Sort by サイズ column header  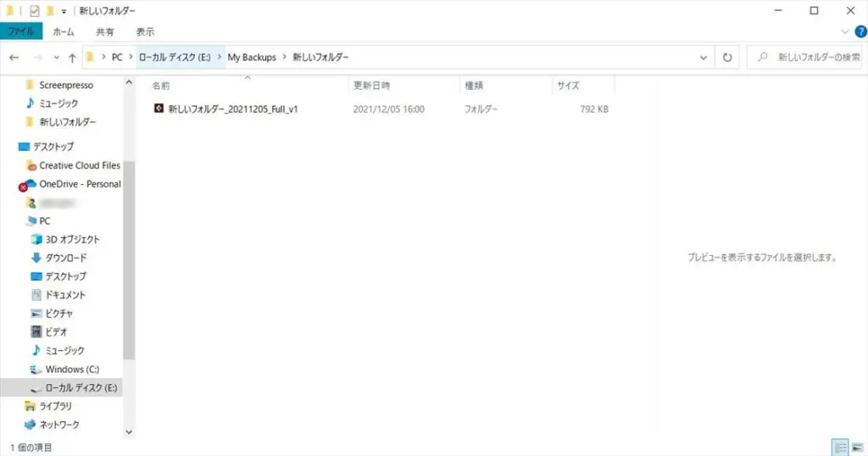tap(568, 86)
